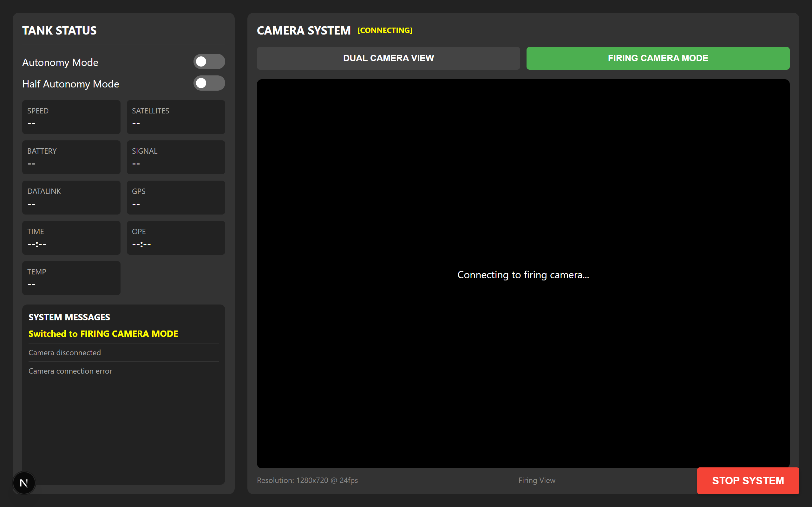Select the 'Camera connection error' message
The width and height of the screenshot is (812, 507).
tap(70, 371)
